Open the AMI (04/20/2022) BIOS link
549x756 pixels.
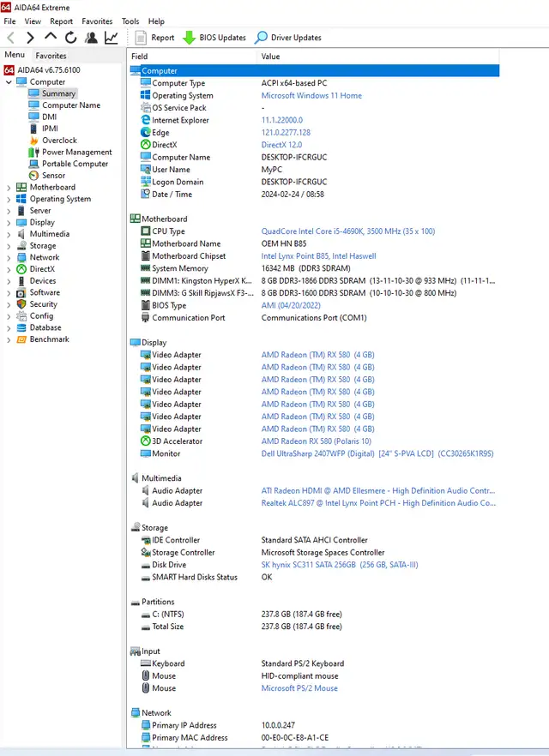[291, 305]
